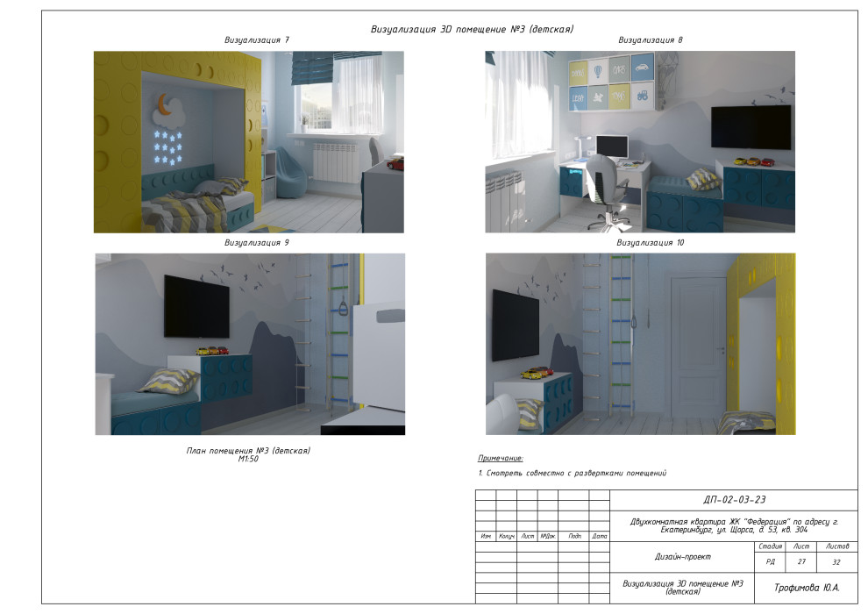Click the underlined 'Примечание:' heading
The height and width of the screenshot is (614, 868).
(x=501, y=458)
